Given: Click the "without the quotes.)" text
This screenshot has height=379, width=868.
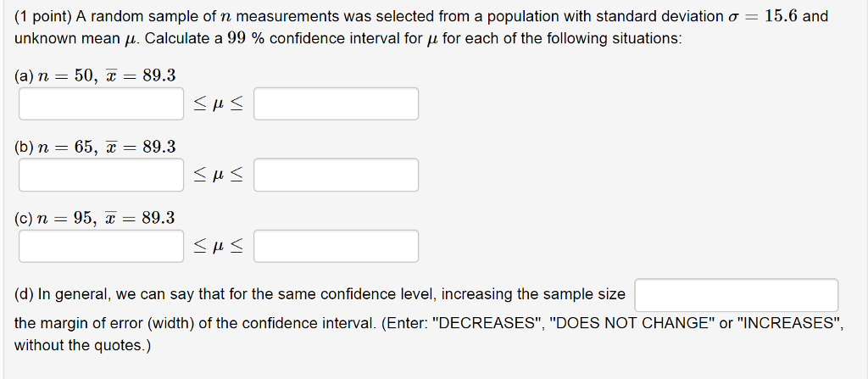Looking at the screenshot, I should 82,346.
